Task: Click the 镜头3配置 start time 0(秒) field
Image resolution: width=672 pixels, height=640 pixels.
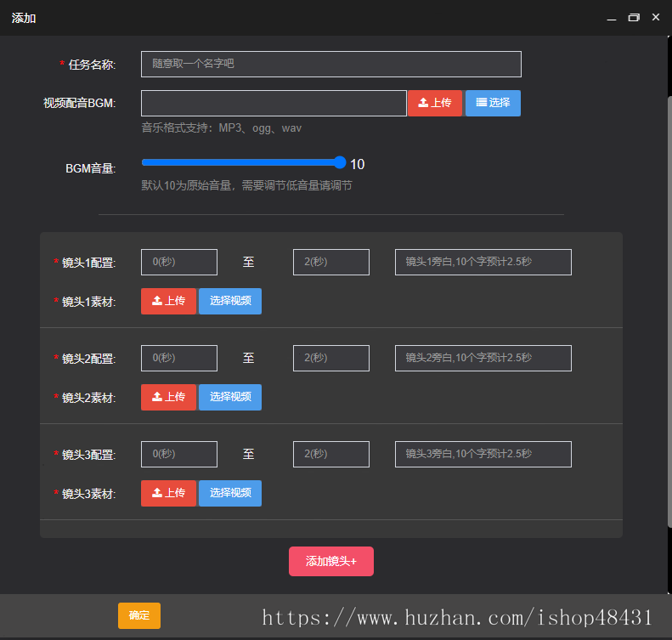Action: tap(179, 454)
